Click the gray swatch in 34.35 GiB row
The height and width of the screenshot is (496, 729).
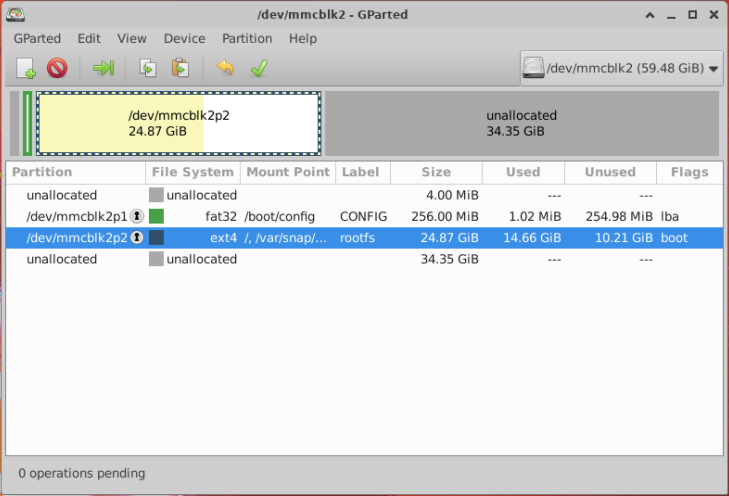click(156, 259)
